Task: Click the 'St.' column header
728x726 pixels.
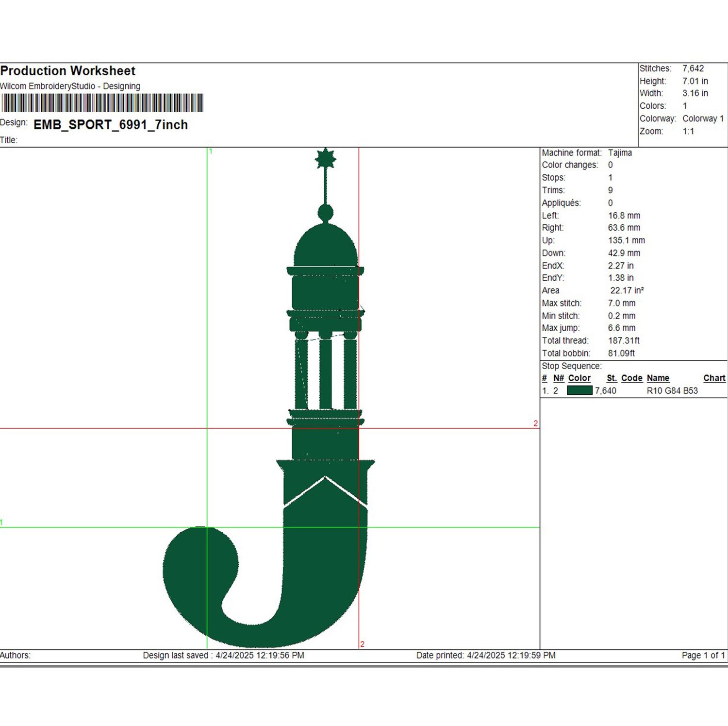Action: (x=612, y=378)
